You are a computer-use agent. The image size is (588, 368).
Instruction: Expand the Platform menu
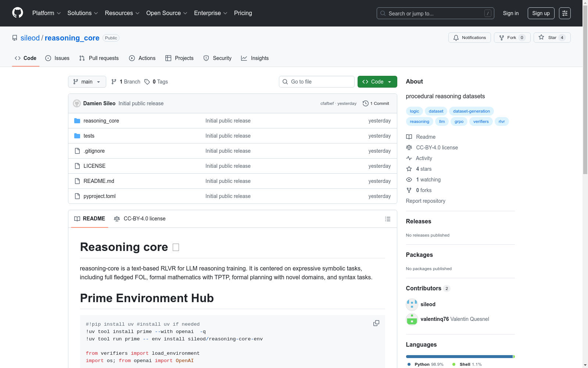(46, 13)
